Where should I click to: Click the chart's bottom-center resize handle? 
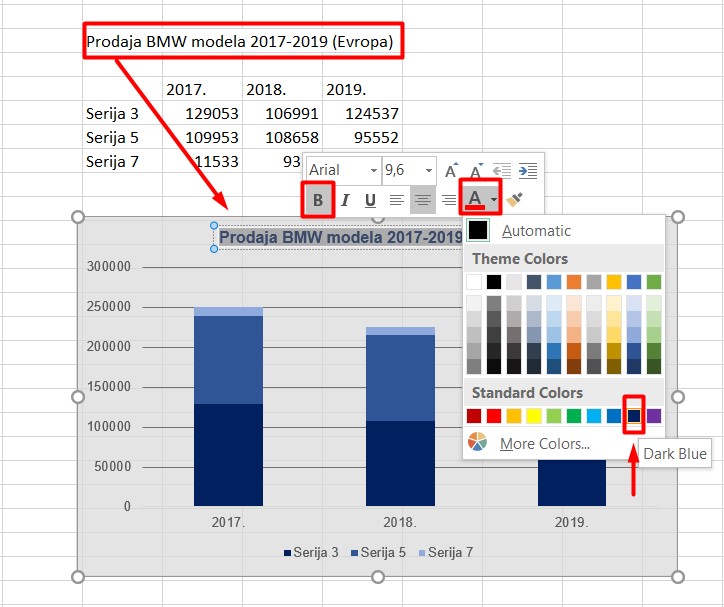coord(378,577)
